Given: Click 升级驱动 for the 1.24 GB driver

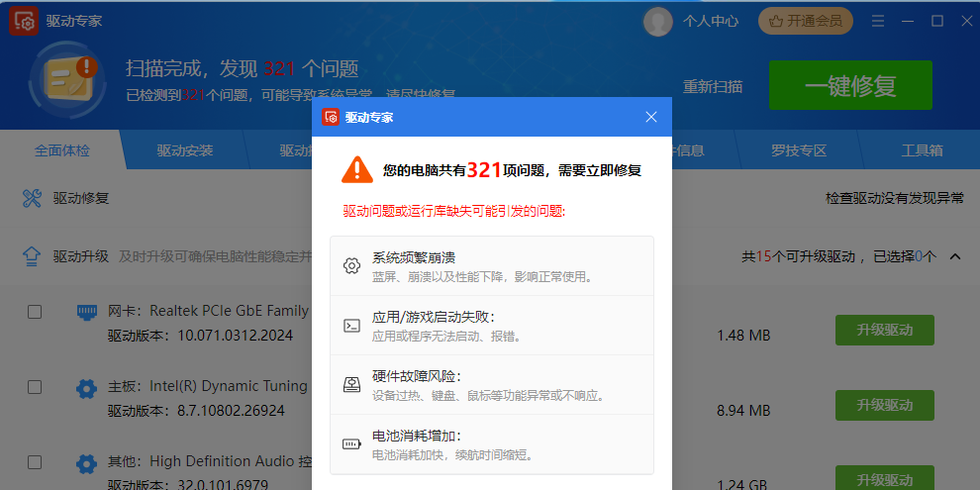Looking at the screenshot, I should pyautogui.click(x=884, y=478).
